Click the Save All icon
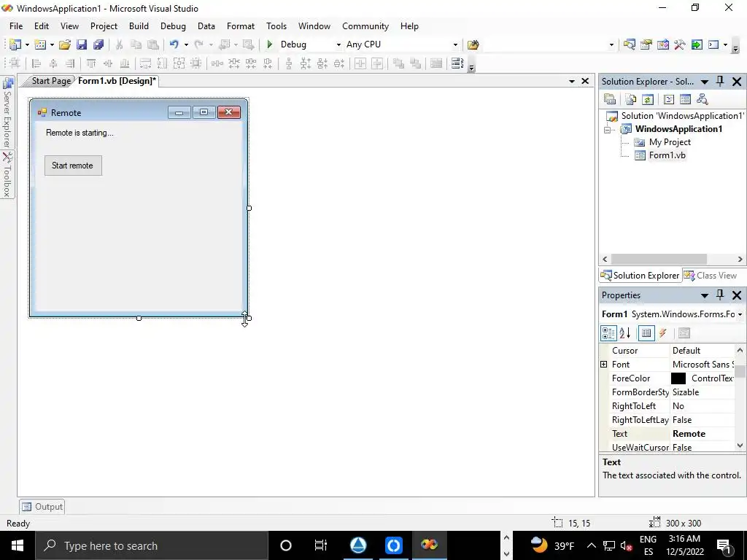Viewport: 747px width, 560px height. (98, 44)
